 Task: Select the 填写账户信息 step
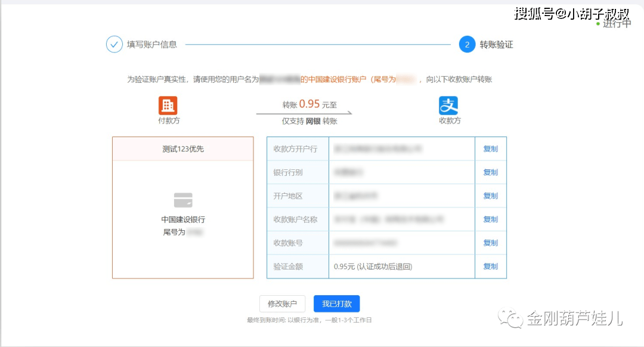(151, 45)
